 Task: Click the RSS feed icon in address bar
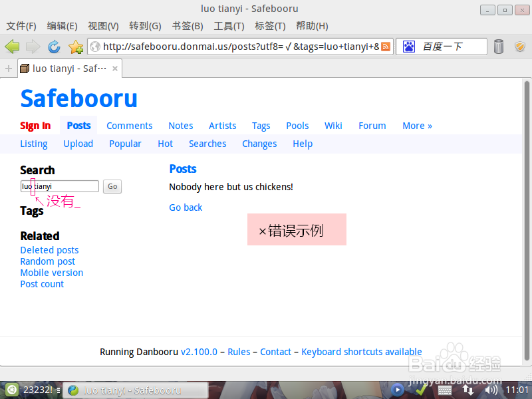pyautogui.click(x=386, y=47)
